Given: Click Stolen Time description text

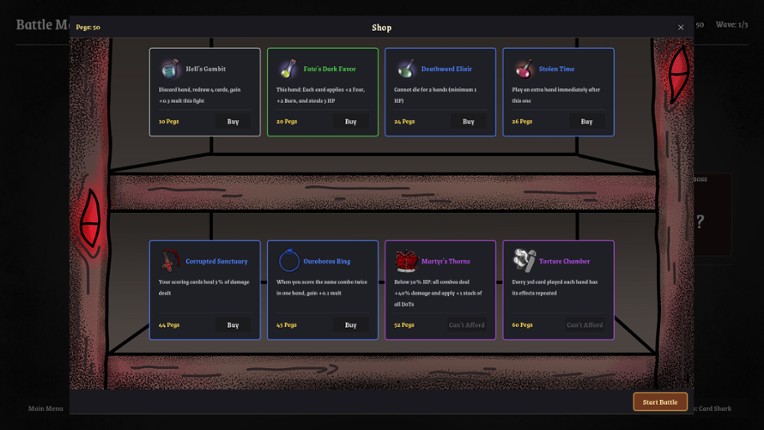Looking at the screenshot, I should 556,95.
